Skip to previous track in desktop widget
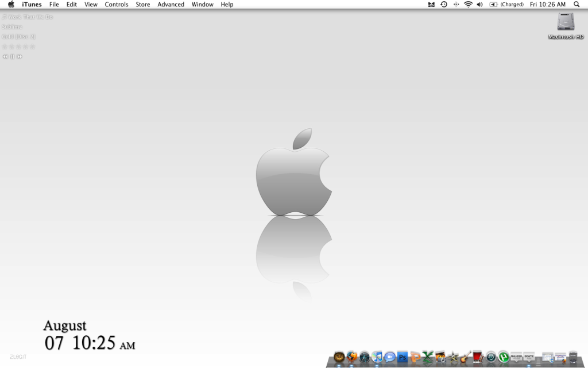This screenshot has width=588, height=368. point(5,57)
